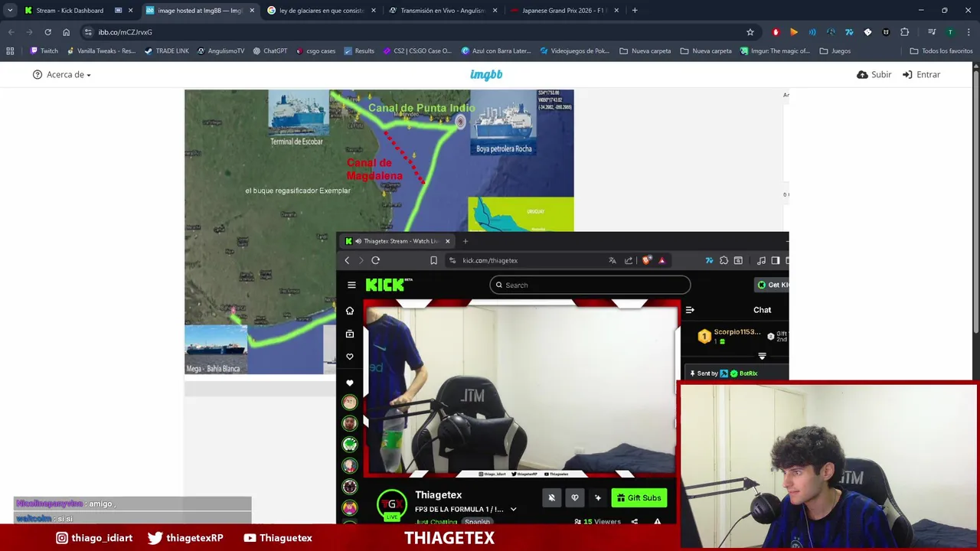980x551 pixels.
Task: Open Brave shields lion icon
Action: click(x=647, y=260)
